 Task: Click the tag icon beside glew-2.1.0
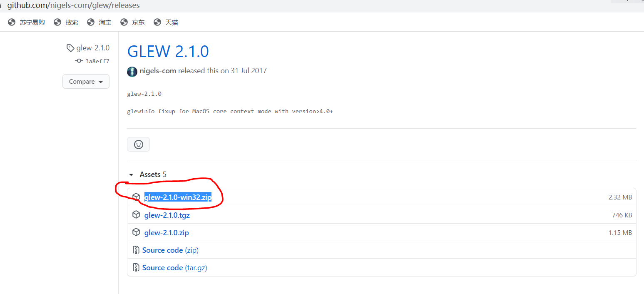click(70, 47)
